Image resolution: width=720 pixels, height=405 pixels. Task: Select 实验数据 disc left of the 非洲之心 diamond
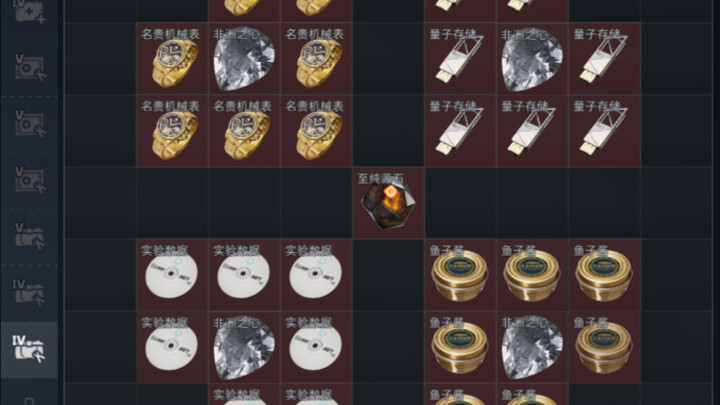click(x=172, y=347)
